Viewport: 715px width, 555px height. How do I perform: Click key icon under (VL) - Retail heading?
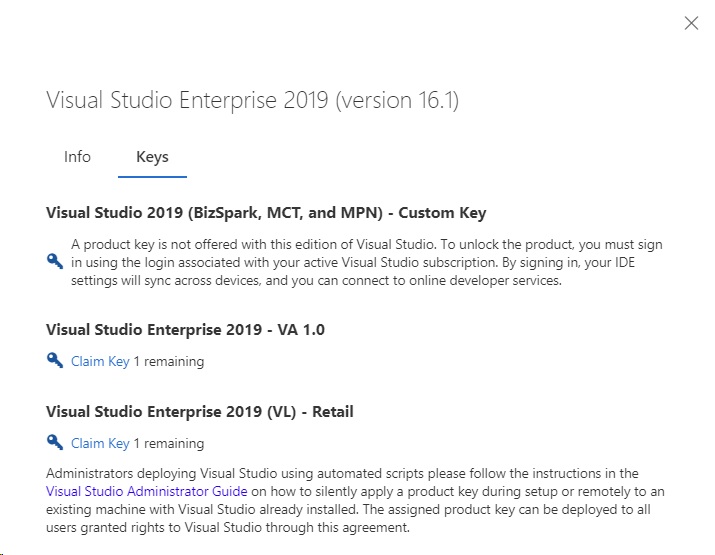point(55,443)
